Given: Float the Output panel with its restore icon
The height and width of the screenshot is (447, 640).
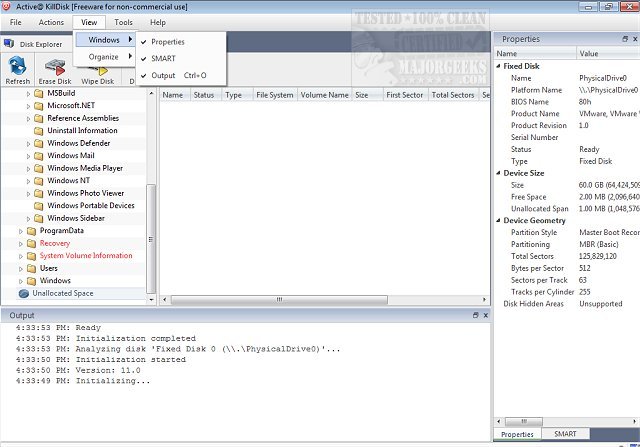Looking at the screenshot, I should (476, 315).
